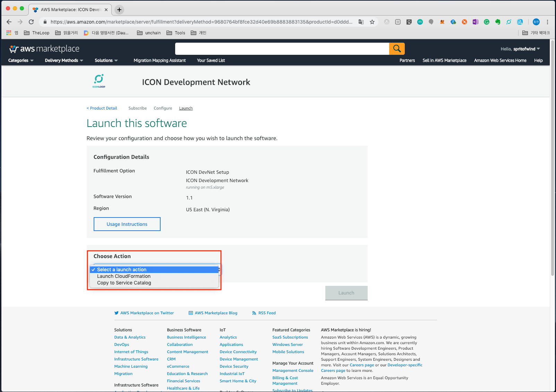Open the orange lifebuoy extension
This screenshot has width=556, height=392.
[x=464, y=22]
